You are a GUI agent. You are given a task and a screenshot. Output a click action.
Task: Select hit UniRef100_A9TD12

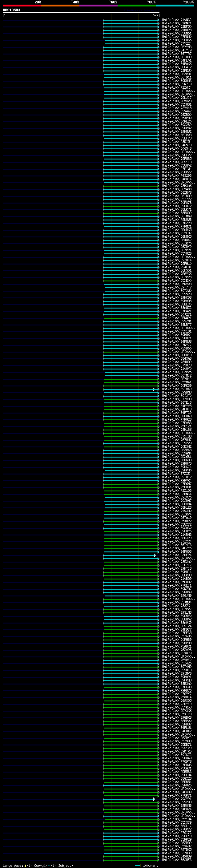tap(176, 477)
